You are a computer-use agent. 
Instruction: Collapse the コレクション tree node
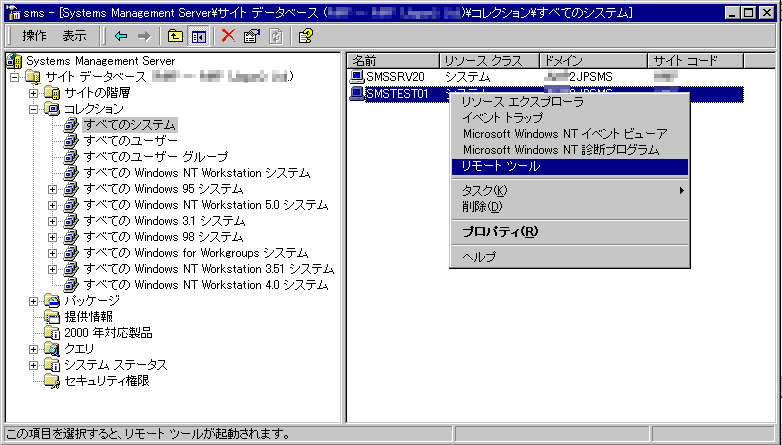33,109
